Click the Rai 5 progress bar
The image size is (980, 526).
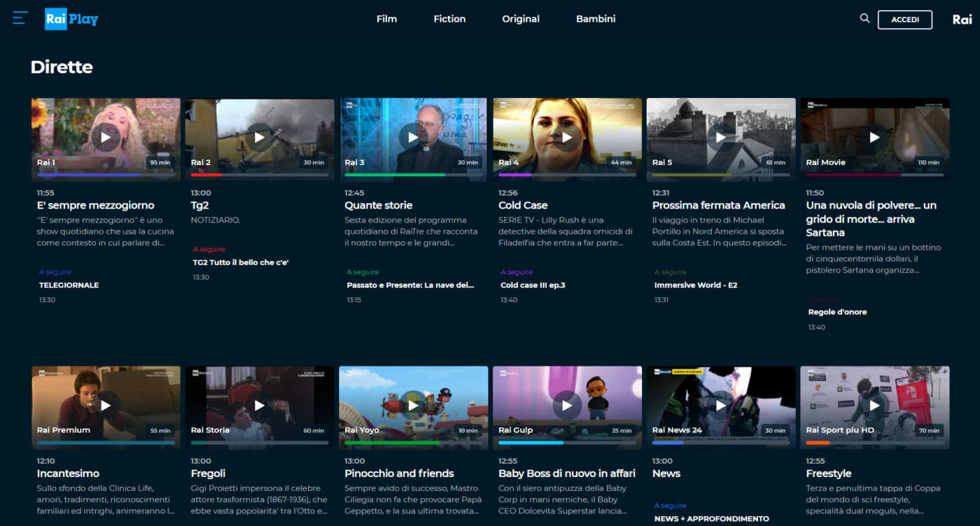tap(721, 175)
